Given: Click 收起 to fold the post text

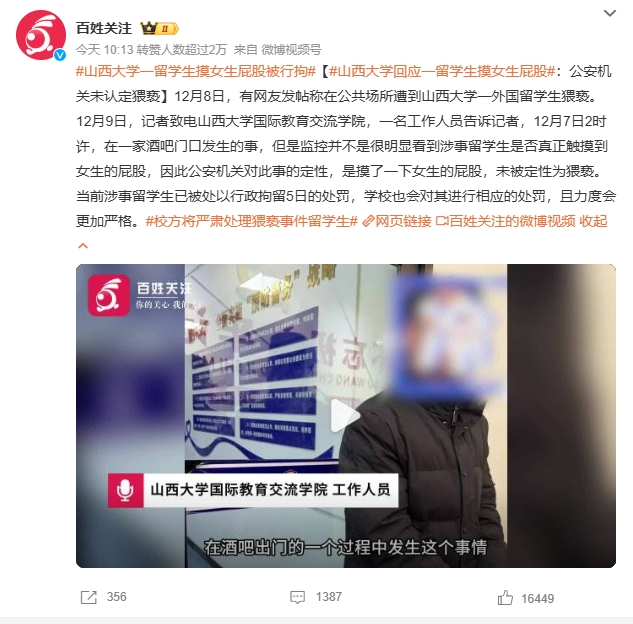Looking at the screenshot, I should (593, 221).
